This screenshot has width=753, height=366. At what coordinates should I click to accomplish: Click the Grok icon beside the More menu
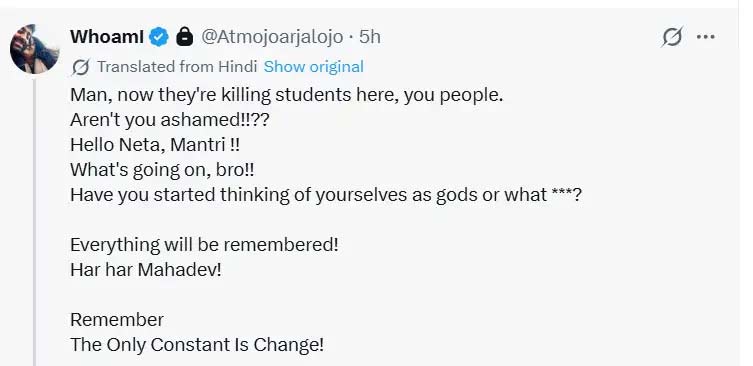[x=672, y=37]
